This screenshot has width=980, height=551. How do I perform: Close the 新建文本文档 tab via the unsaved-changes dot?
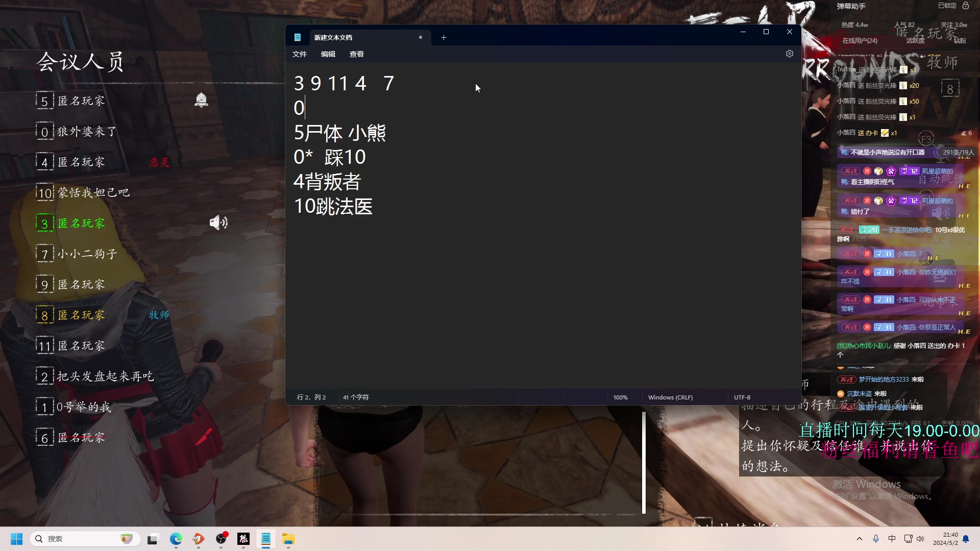coord(421,37)
